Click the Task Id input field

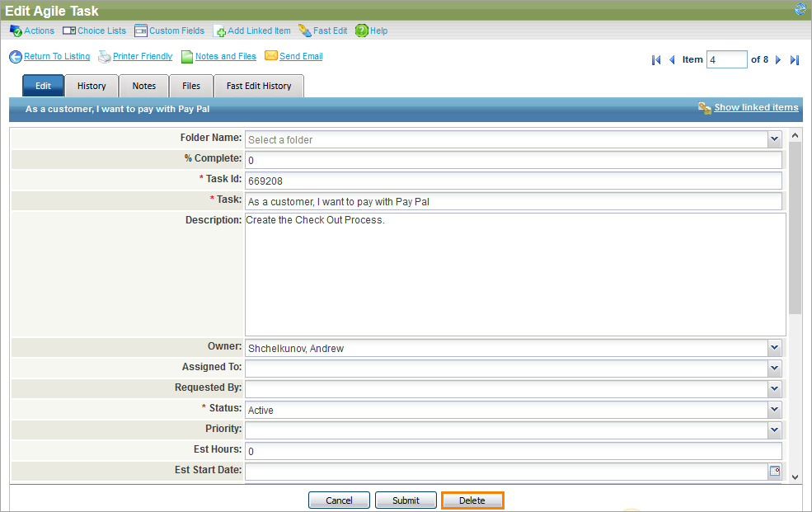click(514, 181)
